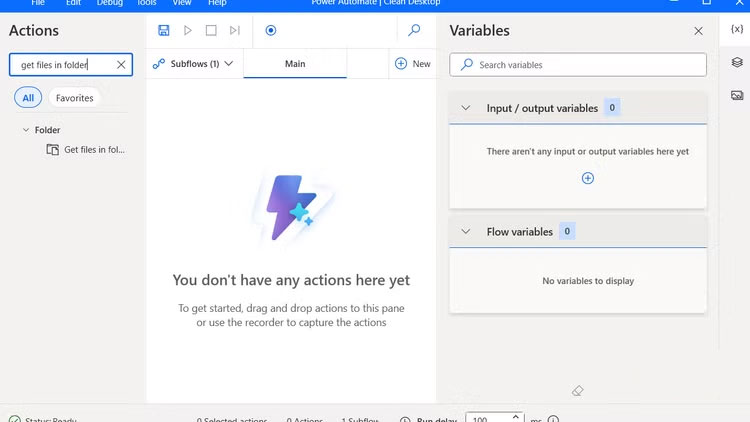The height and width of the screenshot is (422, 750).
Task: Clear variable values with the eraser
Action: [577, 391]
